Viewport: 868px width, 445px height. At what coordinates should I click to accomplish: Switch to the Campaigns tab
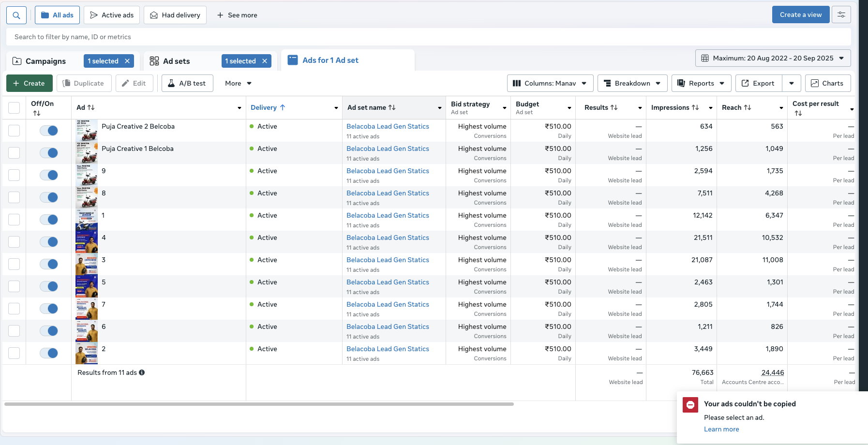coord(45,61)
